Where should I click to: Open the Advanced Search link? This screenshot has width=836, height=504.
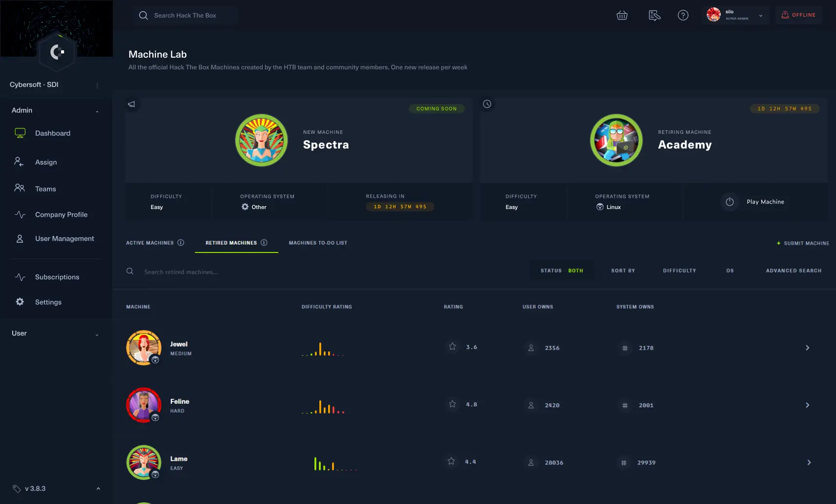tap(794, 271)
